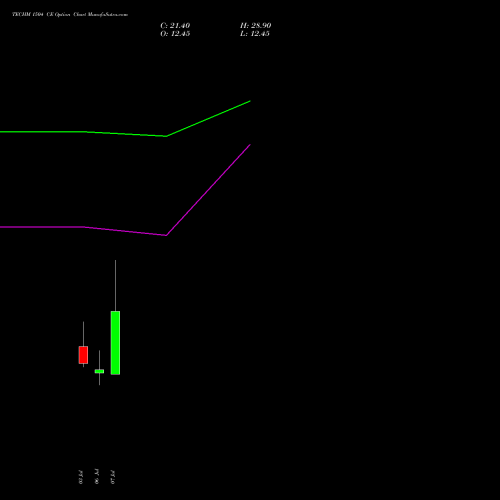Click the open price value "O: 12.45"
500x500 pixels.
pyautogui.click(x=175, y=34)
